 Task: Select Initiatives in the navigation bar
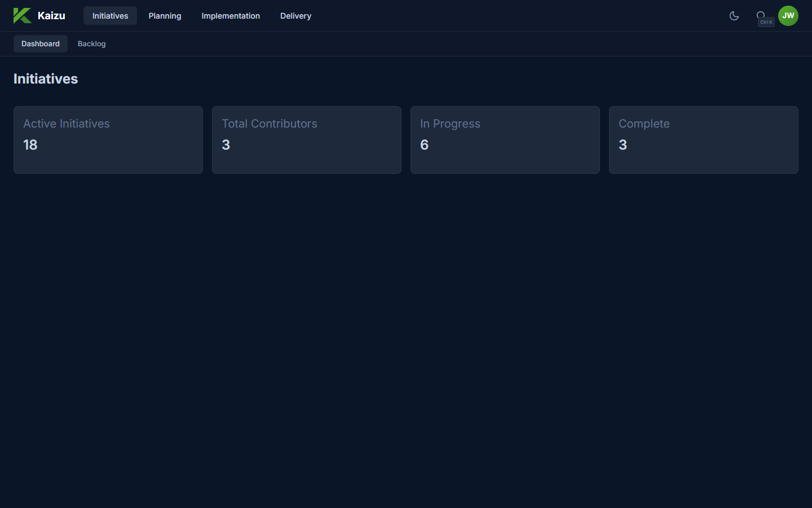coord(110,16)
